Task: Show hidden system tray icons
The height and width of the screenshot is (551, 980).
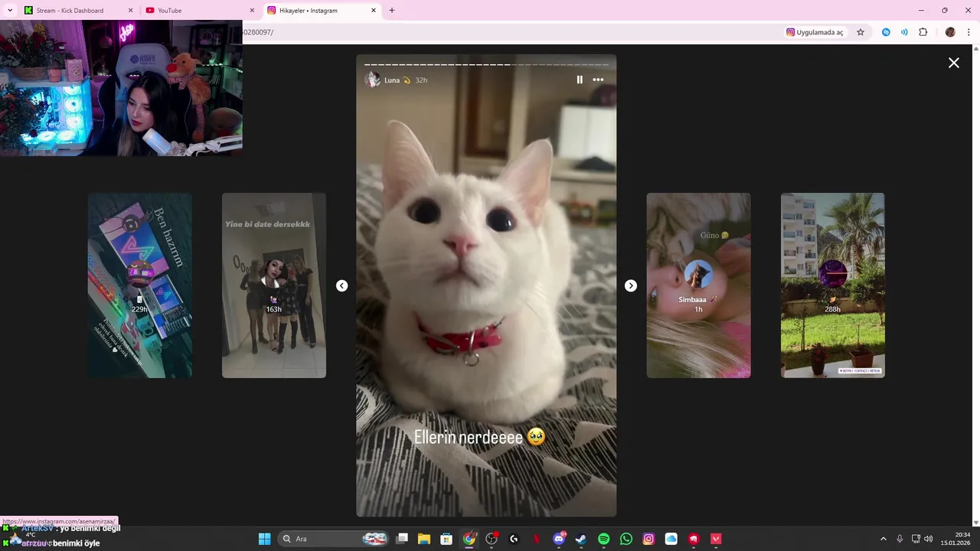Action: tap(883, 539)
